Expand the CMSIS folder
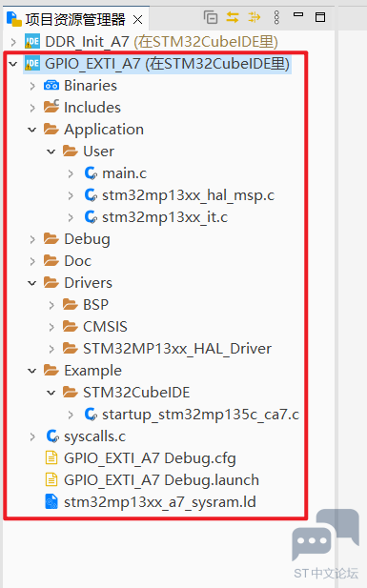The width and height of the screenshot is (367, 588). pyautogui.click(x=51, y=328)
